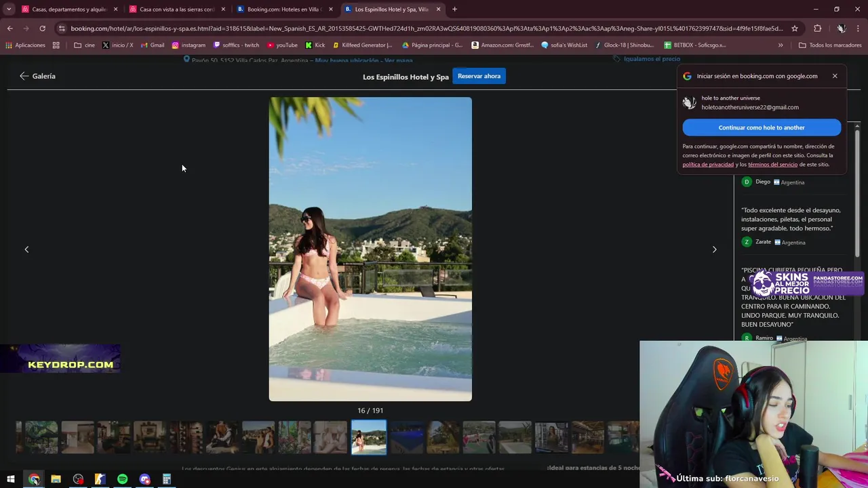This screenshot has width=868, height=488.
Task: Open the tab search dropdown
Action: [x=8, y=9]
